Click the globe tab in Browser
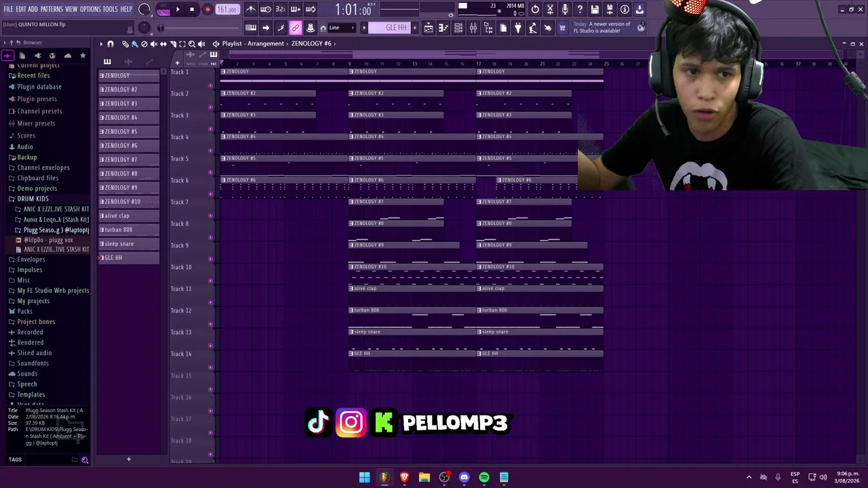The image size is (868, 488). [52, 56]
